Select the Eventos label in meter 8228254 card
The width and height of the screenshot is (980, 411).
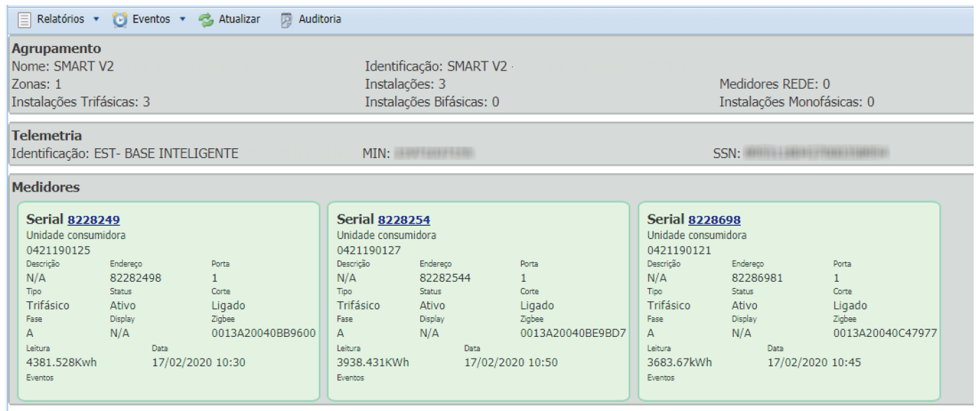coord(350,378)
